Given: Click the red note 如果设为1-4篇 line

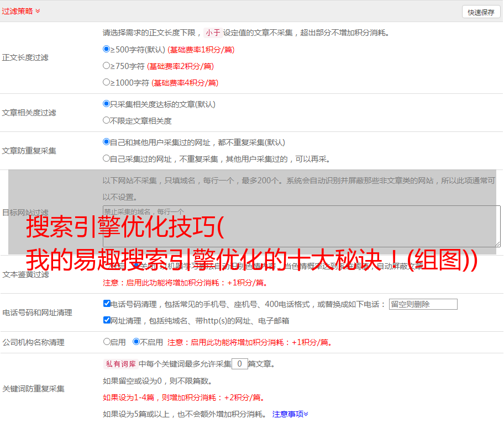Looking at the screenshot, I should click(185, 397).
